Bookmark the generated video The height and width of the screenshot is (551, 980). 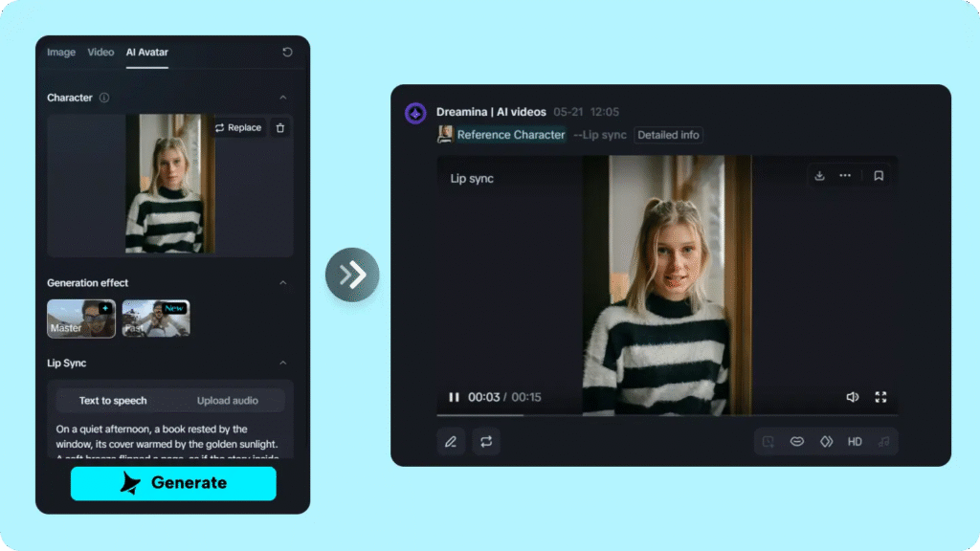879,176
